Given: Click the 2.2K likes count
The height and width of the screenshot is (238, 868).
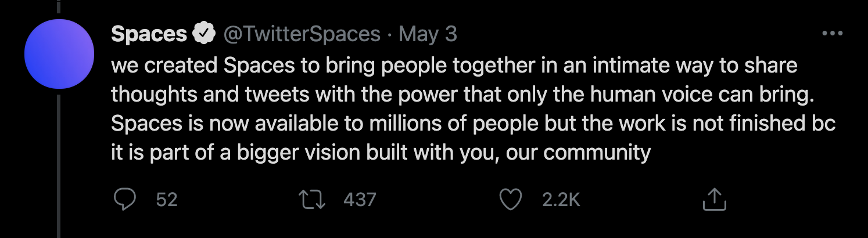Looking at the screenshot, I should [x=561, y=200].
